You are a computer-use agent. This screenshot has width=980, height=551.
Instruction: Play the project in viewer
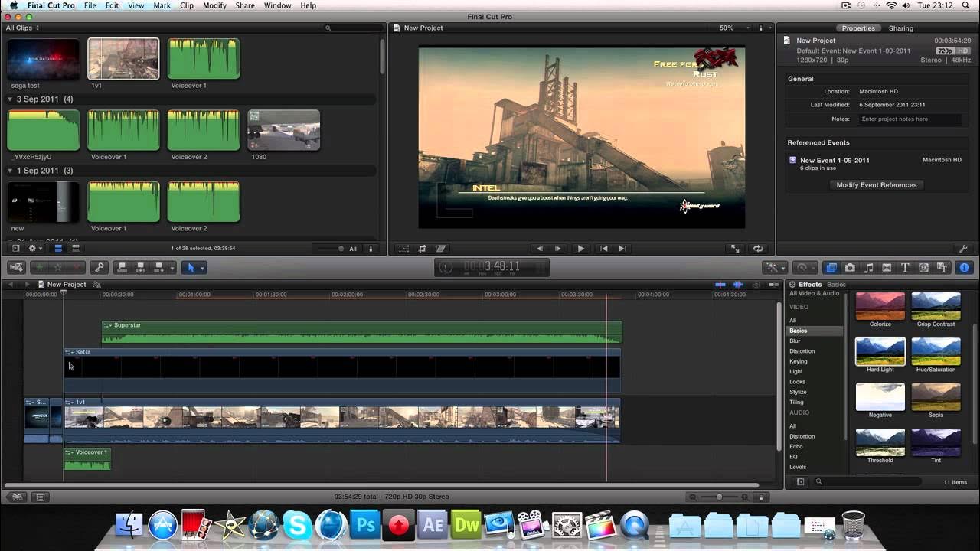coord(580,249)
